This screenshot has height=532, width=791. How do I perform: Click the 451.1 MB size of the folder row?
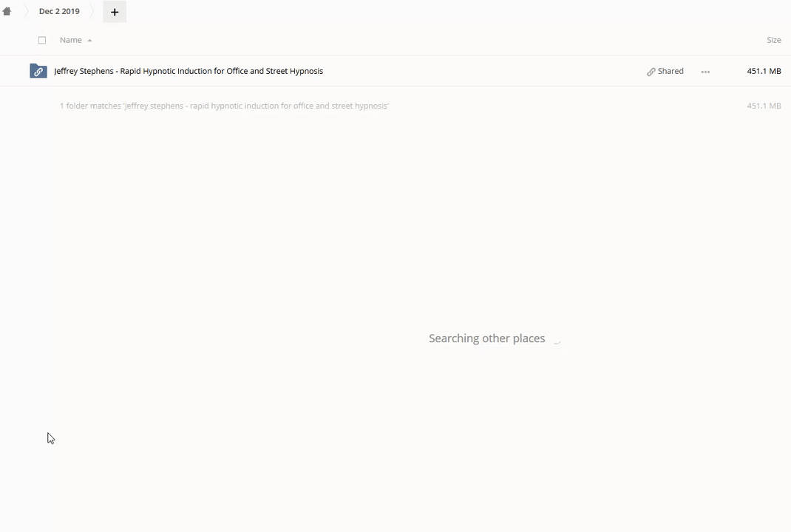tap(764, 71)
